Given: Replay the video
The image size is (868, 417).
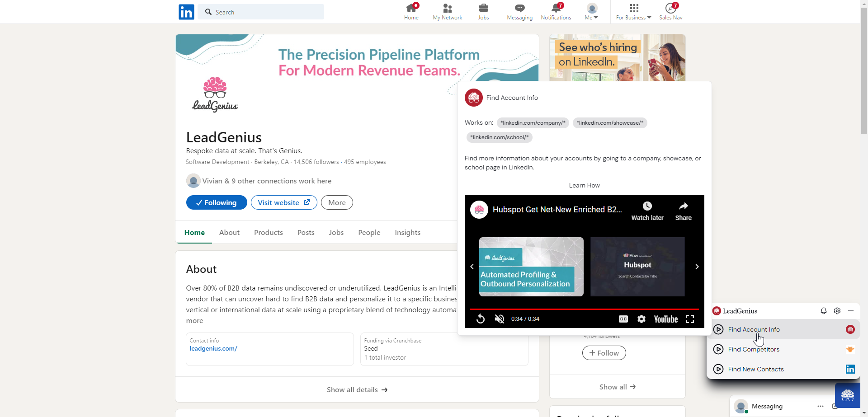Looking at the screenshot, I should click(481, 319).
